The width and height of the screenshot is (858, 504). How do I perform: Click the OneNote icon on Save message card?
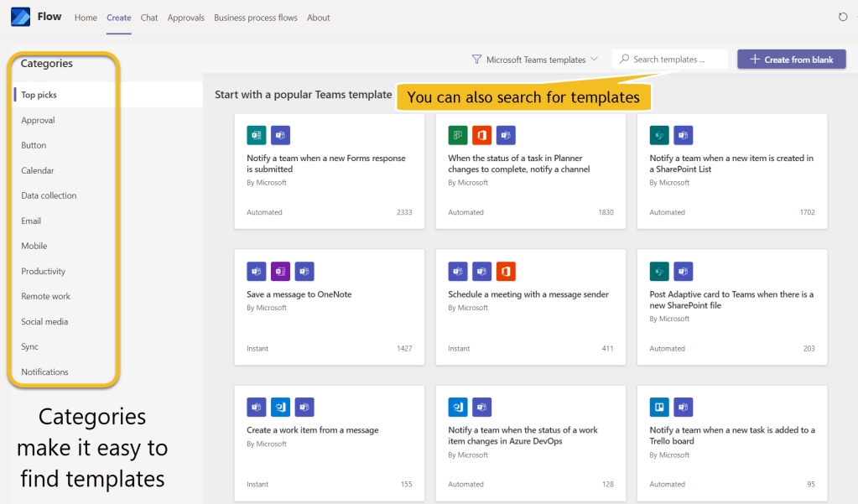[x=280, y=271]
